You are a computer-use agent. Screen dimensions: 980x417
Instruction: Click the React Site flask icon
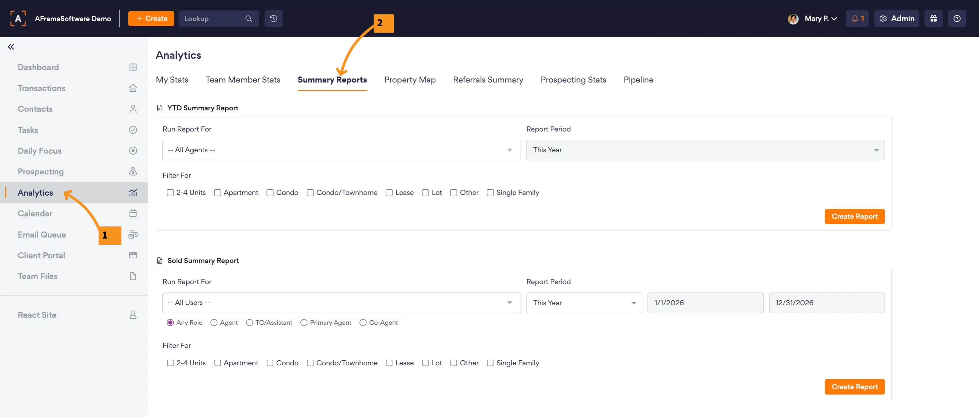(x=133, y=315)
